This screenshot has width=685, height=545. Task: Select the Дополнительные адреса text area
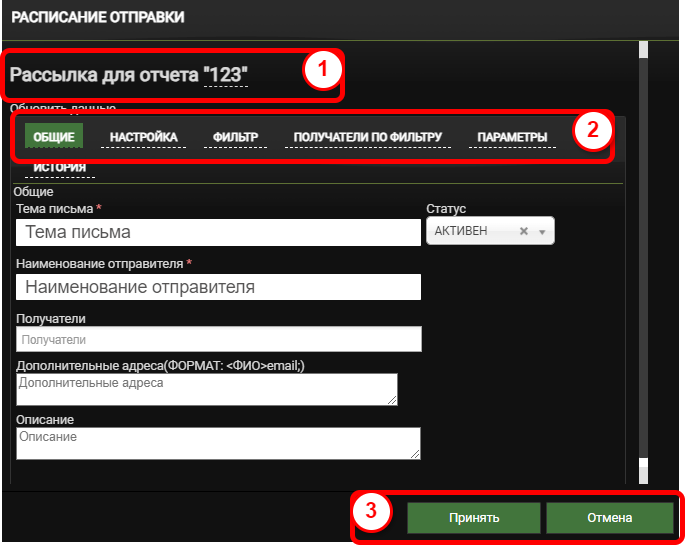point(206,389)
